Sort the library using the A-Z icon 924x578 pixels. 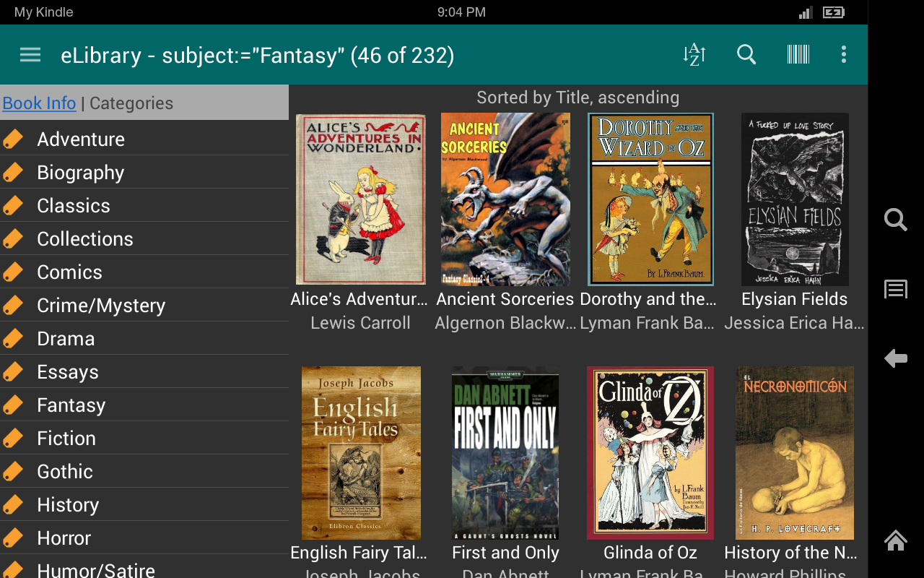pyautogui.click(x=694, y=54)
